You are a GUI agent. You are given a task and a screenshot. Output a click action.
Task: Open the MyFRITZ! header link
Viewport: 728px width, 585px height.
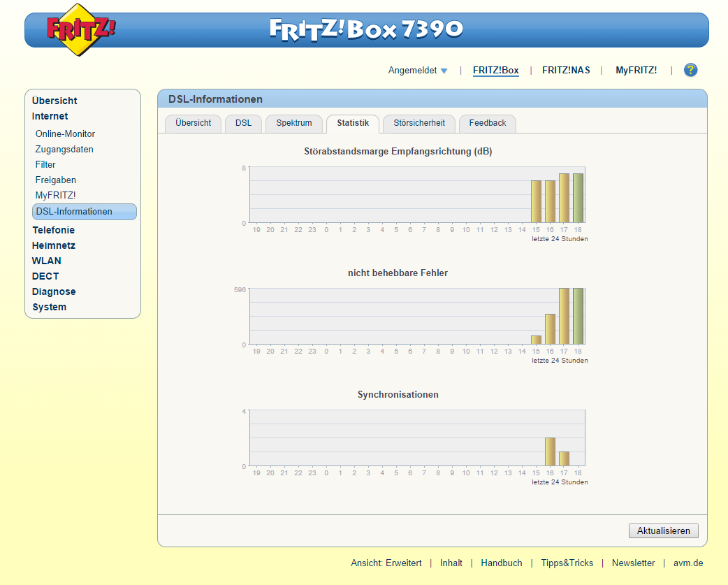coord(636,70)
